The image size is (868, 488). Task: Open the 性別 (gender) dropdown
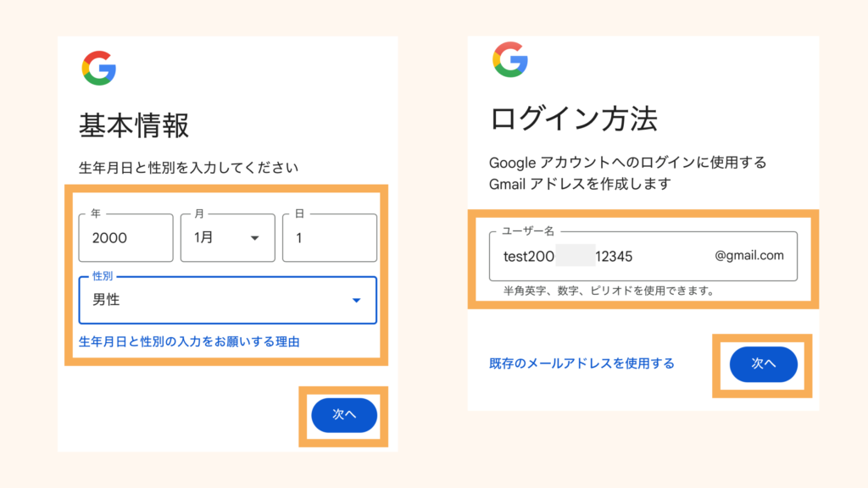point(357,301)
